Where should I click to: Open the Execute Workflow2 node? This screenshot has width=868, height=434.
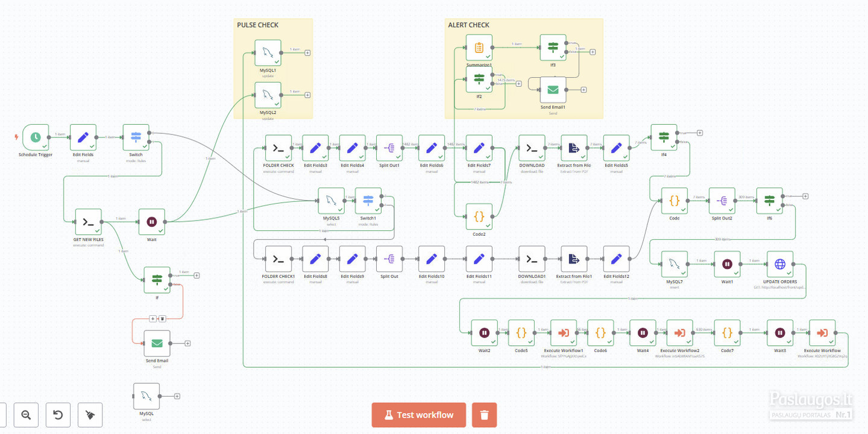(x=679, y=333)
